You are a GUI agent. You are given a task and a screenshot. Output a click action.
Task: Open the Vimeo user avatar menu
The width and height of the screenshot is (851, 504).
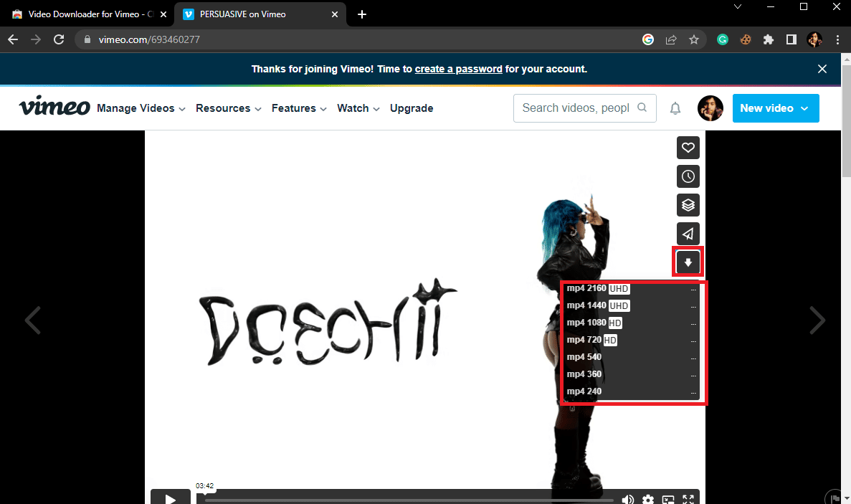tap(710, 108)
